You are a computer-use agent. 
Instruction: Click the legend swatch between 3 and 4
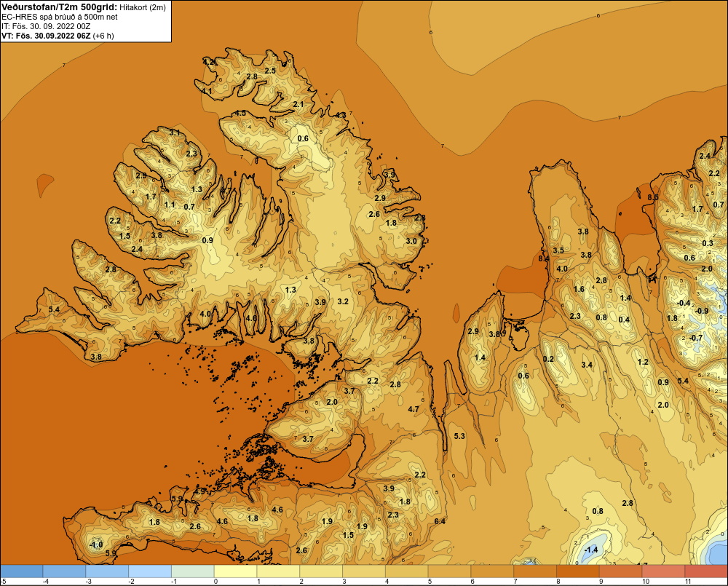click(364, 571)
